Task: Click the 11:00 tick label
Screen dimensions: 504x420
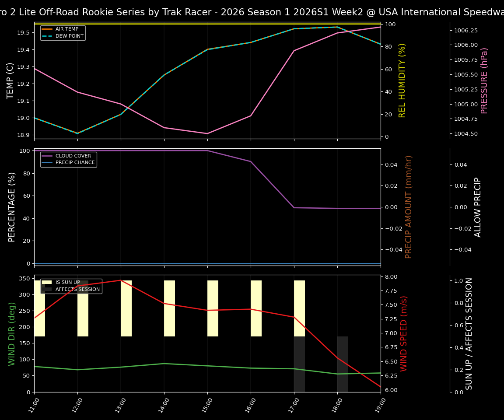Action: (x=33, y=404)
